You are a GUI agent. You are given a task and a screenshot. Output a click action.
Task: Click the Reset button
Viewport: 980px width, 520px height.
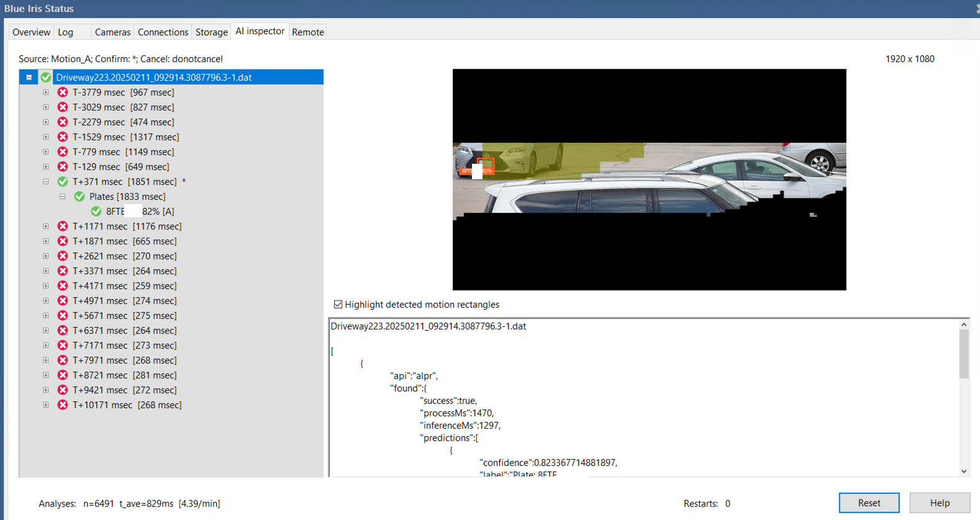pos(869,503)
